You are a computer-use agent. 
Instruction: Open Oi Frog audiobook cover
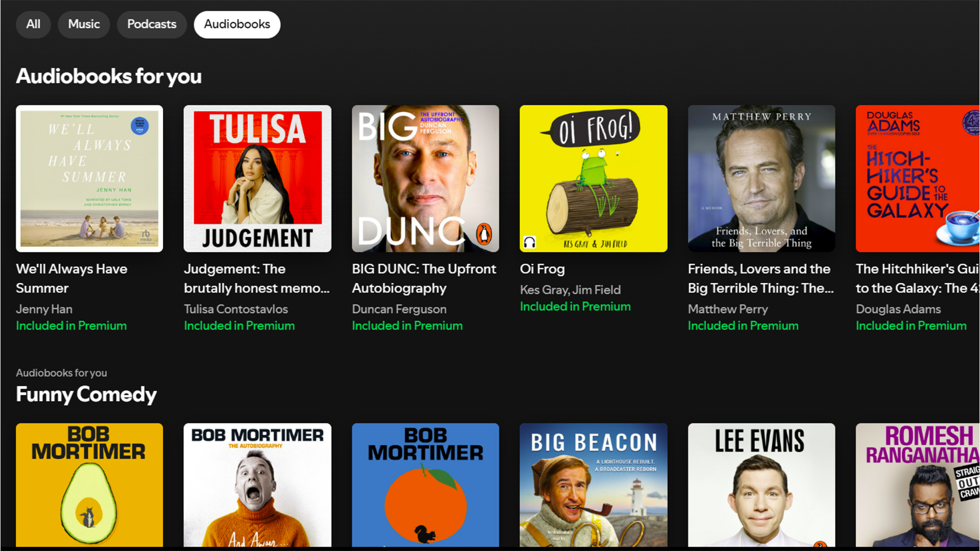[593, 179]
